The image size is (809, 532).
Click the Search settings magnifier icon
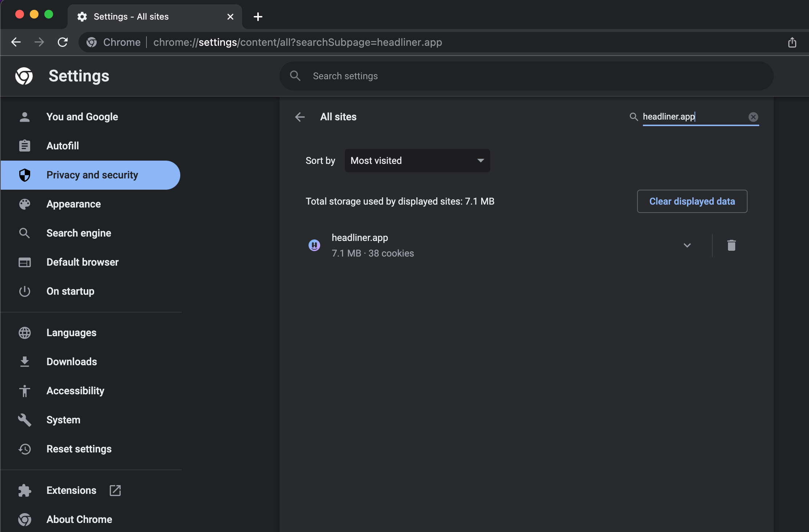coord(295,76)
